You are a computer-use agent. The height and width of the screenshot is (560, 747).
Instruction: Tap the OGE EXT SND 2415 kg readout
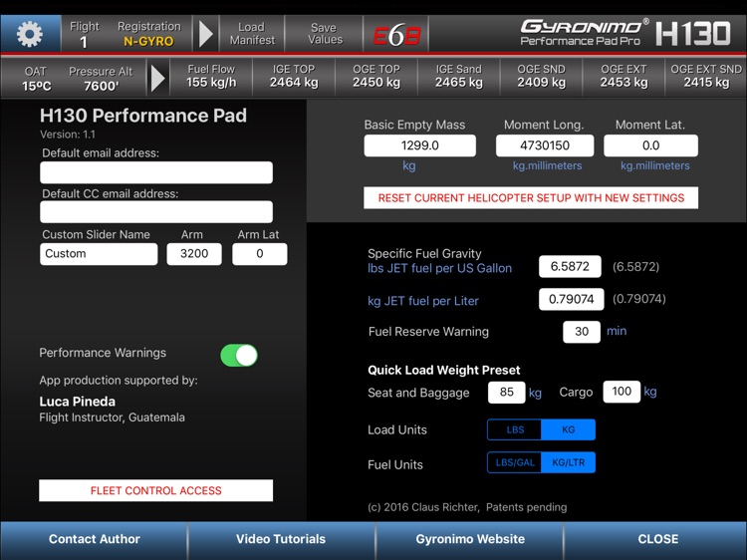click(706, 77)
